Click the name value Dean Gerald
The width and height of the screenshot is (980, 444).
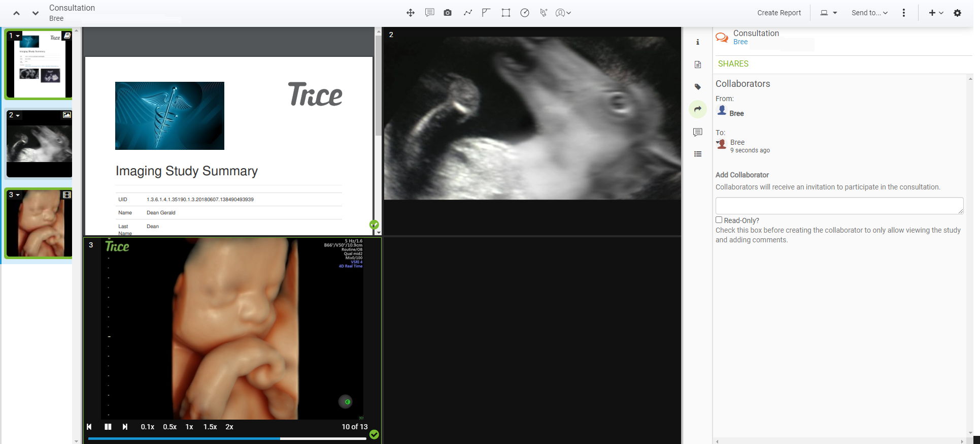[161, 212]
